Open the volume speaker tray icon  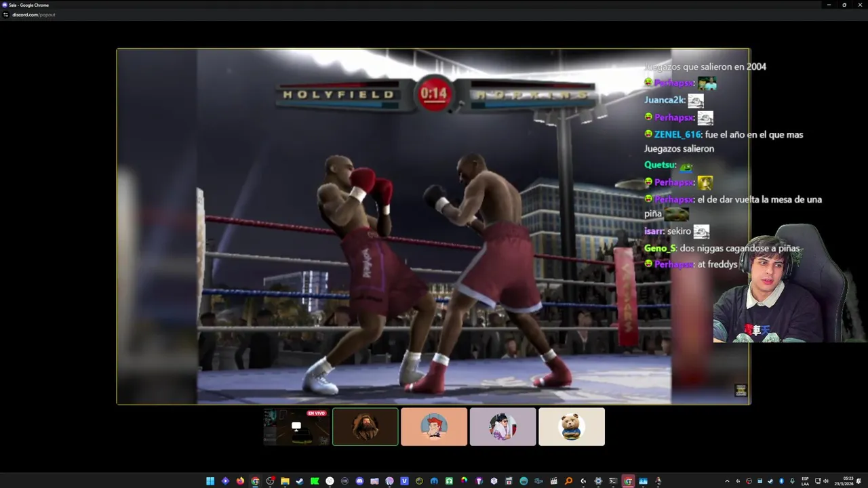click(x=825, y=481)
